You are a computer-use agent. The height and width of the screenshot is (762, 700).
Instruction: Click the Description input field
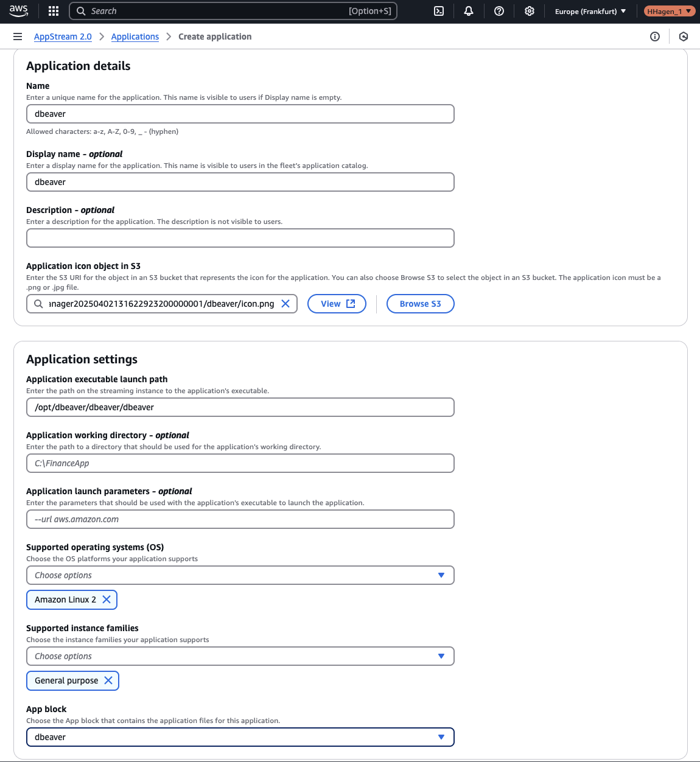(240, 238)
